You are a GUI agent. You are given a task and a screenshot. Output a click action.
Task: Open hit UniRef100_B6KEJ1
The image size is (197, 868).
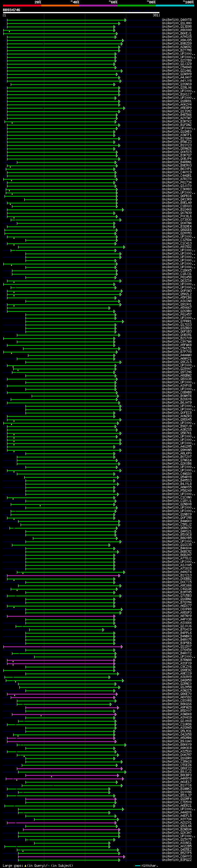coord(177,33)
